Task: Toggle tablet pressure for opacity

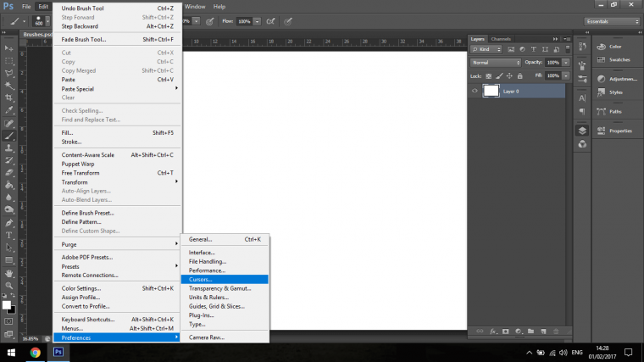Action: pos(210,21)
